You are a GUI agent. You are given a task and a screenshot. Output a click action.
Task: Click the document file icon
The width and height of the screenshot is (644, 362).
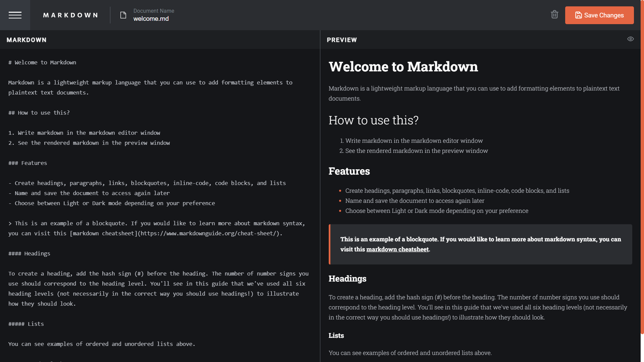coord(123,15)
